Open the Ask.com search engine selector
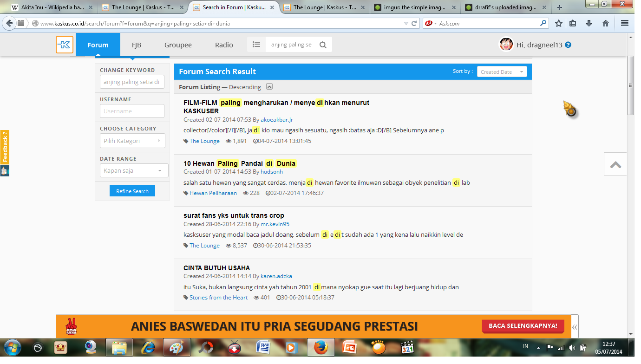641x364 pixels. tap(431, 23)
